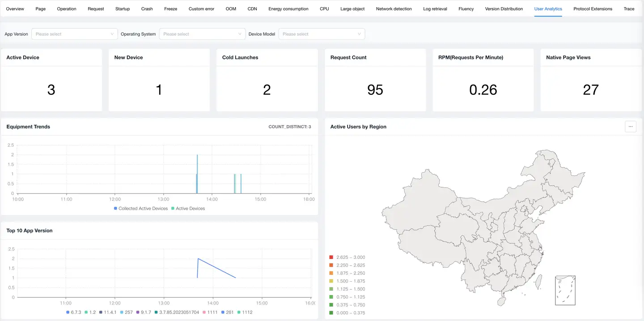Toggle version 1111 pink legend marker

204,312
